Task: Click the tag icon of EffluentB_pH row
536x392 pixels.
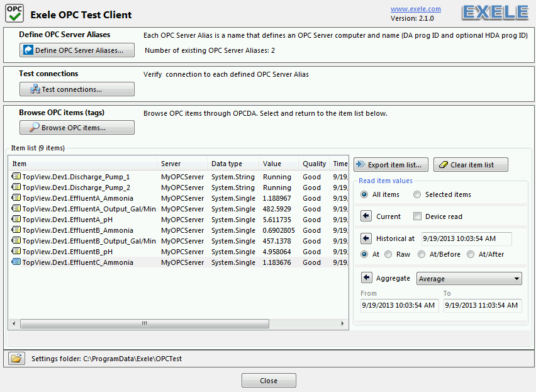Action: click(x=16, y=251)
